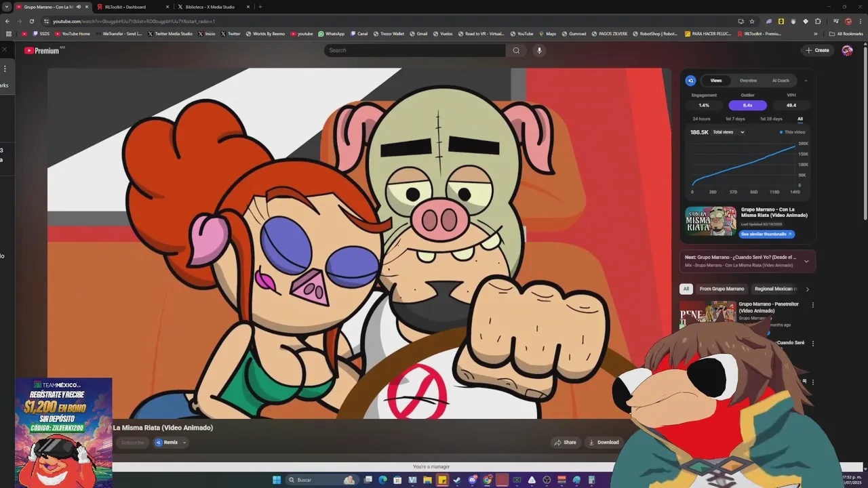Start voice search with the microphone icon
Viewport: 868px width, 488px height.
pos(539,50)
